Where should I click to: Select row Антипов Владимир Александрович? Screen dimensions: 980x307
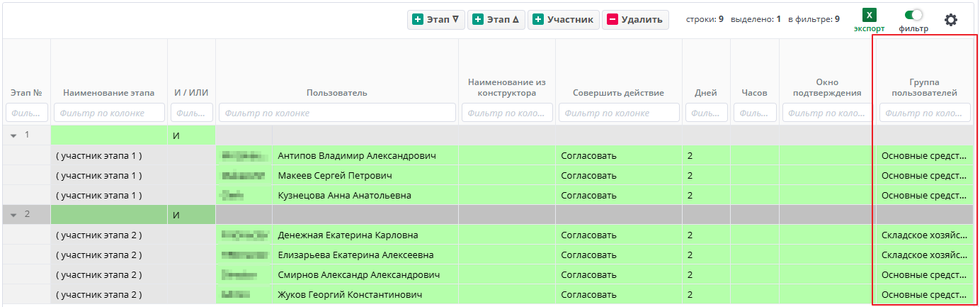(356, 155)
